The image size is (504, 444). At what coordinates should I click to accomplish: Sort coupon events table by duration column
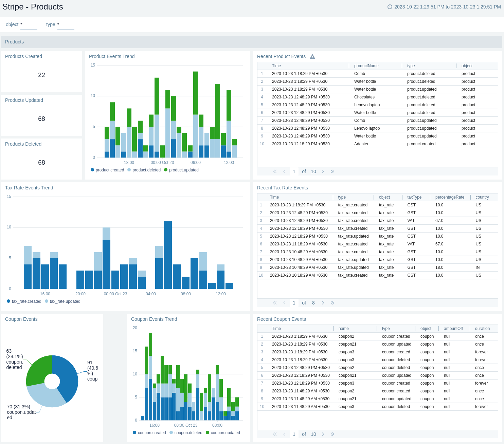[482, 329]
